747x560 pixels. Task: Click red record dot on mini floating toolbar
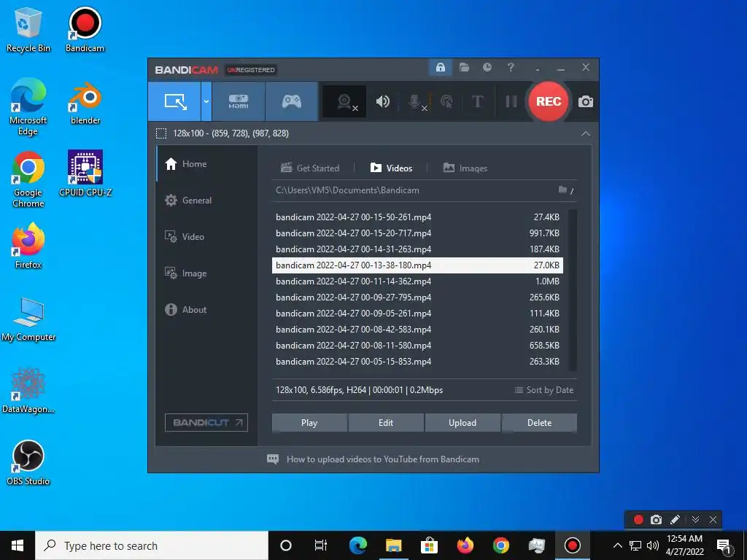click(638, 519)
